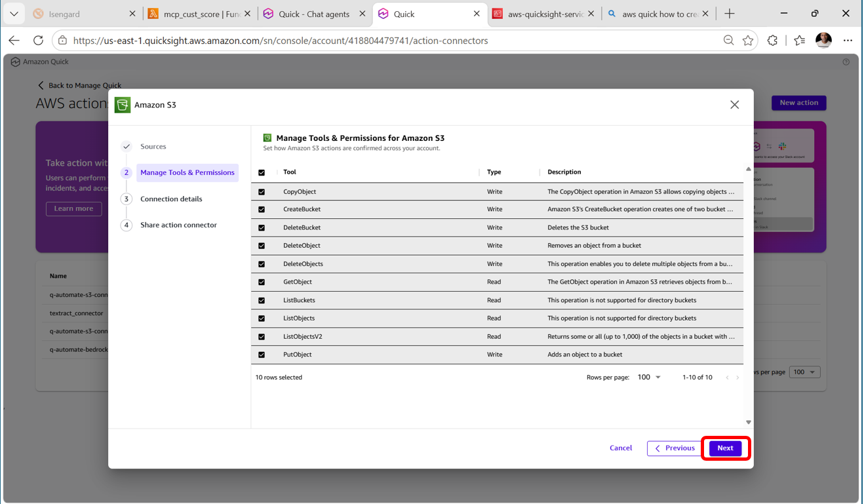Screen dimensions: 864x504
Task: Click the Amazon S3 bucket icon in dialog header
Action: [x=123, y=105]
